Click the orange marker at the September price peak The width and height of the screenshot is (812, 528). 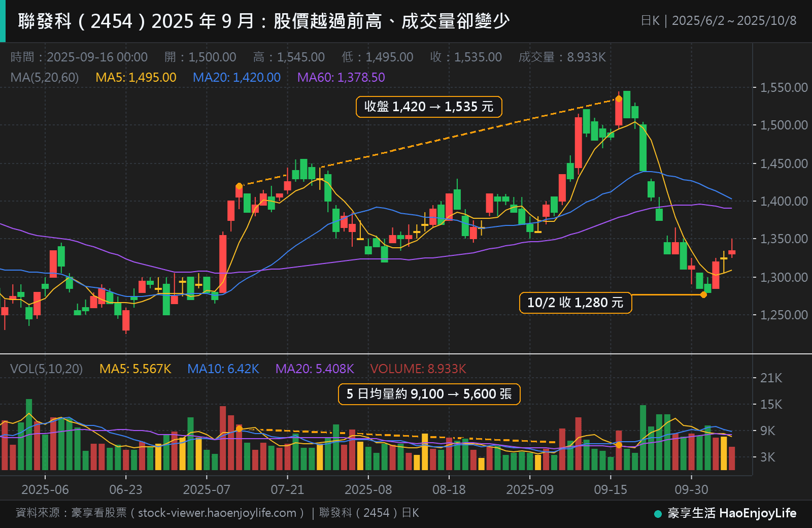point(619,98)
